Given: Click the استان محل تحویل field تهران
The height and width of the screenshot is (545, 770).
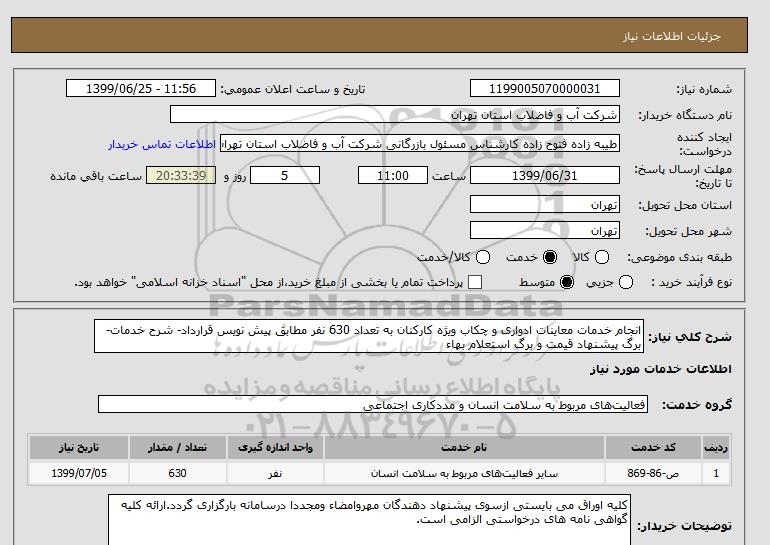Looking at the screenshot, I should pos(545,205).
